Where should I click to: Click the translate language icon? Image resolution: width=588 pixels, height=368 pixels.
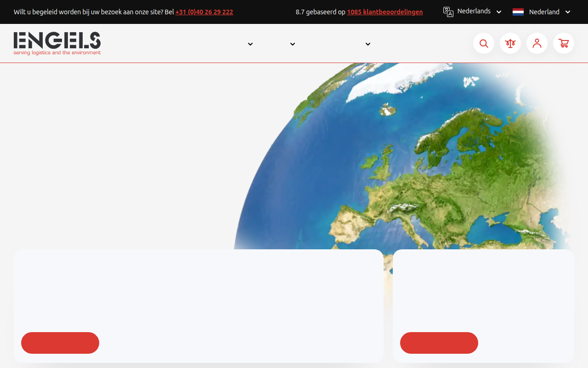[x=448, y=12]
